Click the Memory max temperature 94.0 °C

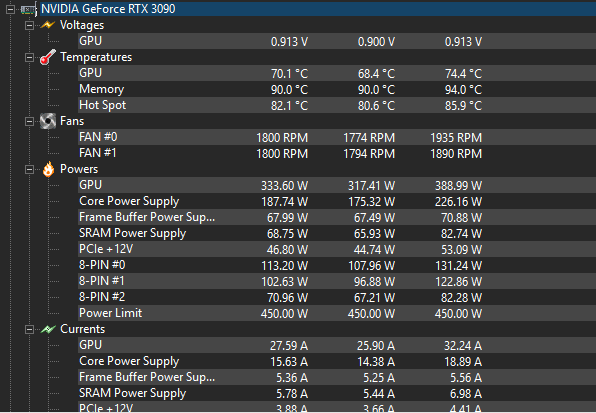tap(463, 90)
